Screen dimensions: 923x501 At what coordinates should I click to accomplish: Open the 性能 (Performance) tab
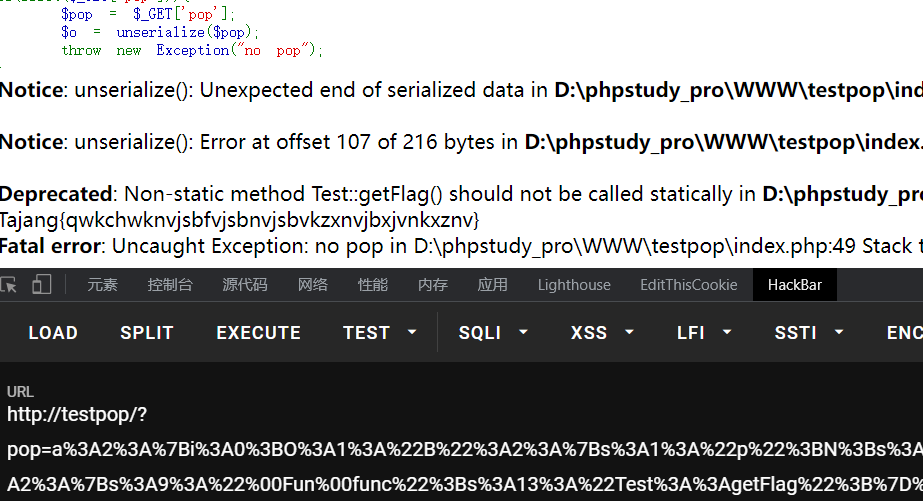point(373,285)
